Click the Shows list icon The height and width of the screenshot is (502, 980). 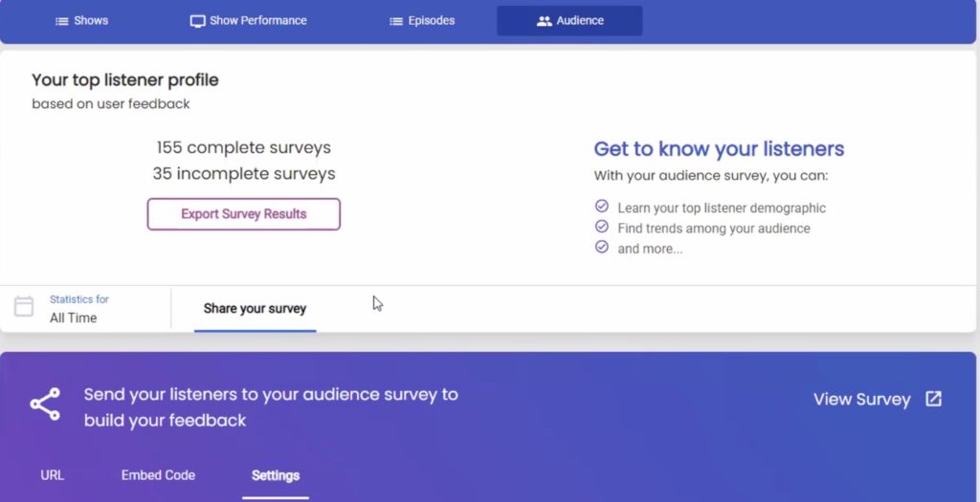62,21
